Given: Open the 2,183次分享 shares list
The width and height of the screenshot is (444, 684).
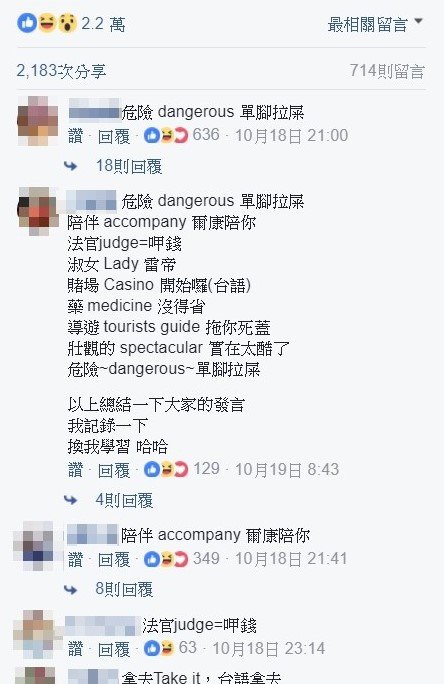Looking at the screenshot, I should [61, 71].
